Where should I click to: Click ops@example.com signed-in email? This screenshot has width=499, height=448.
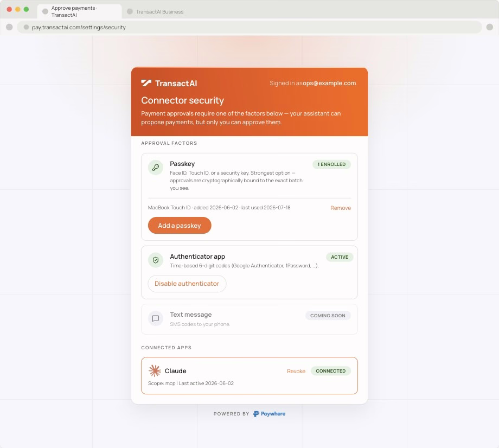tap(329, 83)
